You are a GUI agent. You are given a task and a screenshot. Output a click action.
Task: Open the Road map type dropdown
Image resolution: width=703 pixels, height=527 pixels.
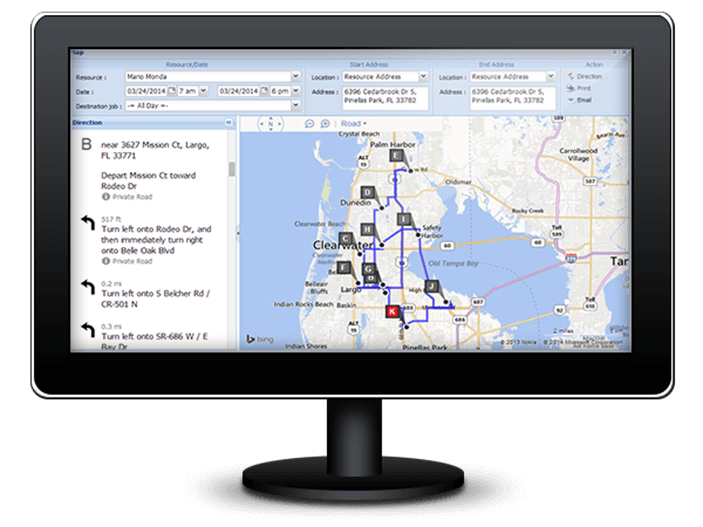point(354,123)
